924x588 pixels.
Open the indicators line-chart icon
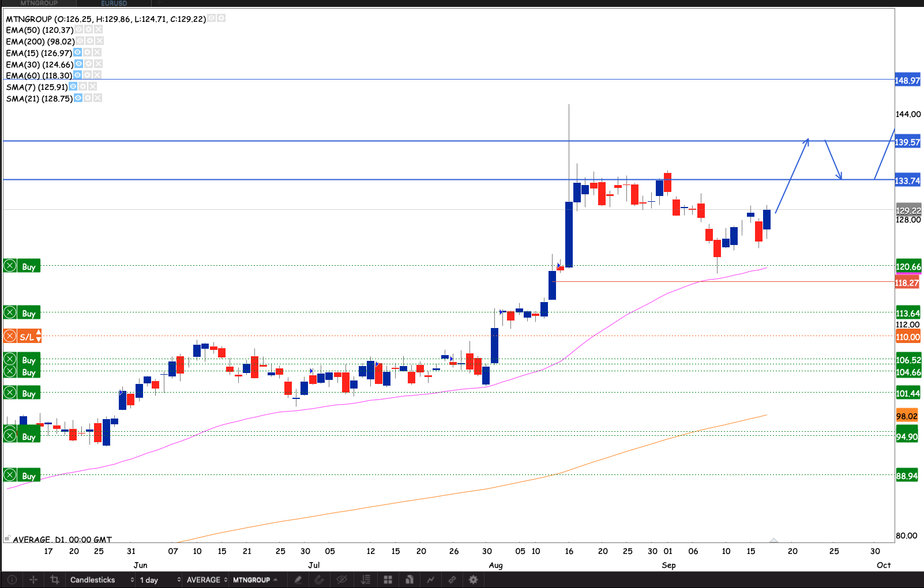[431, 580]
